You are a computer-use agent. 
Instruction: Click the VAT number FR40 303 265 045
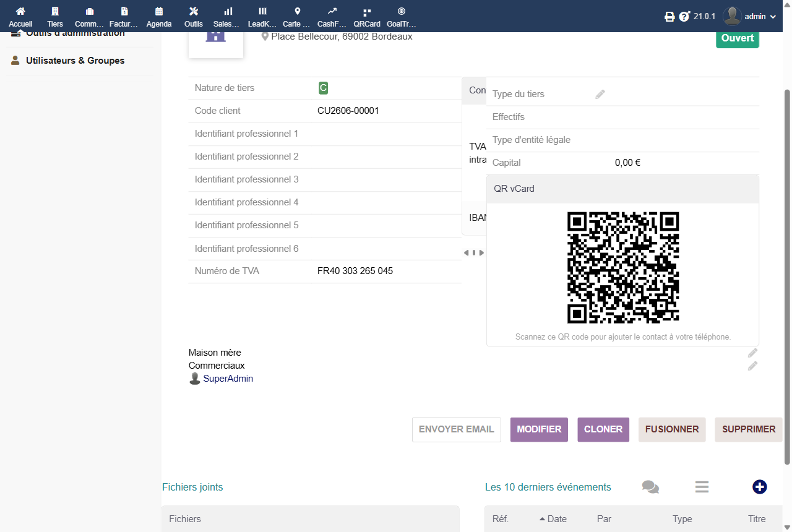pos(355,271)
